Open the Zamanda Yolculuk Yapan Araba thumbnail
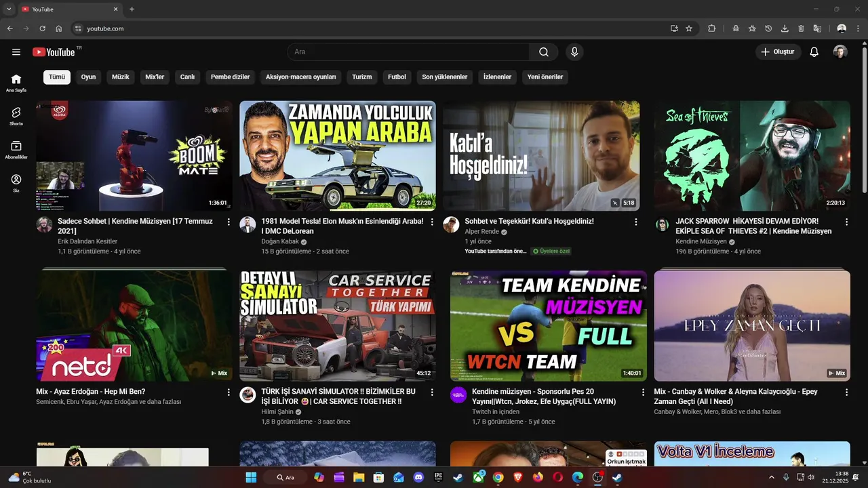This screenshot has height=488, width=868. (x=338, y=156)
